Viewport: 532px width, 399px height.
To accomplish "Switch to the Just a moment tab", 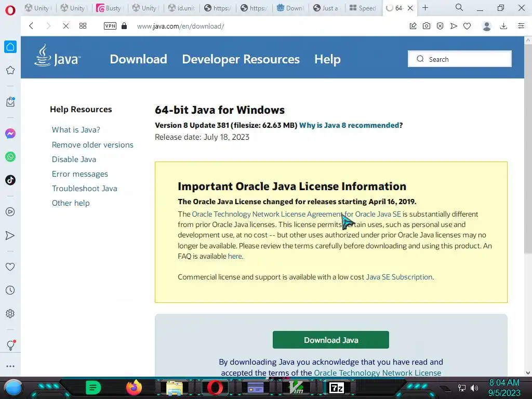I will pos(326,8).
